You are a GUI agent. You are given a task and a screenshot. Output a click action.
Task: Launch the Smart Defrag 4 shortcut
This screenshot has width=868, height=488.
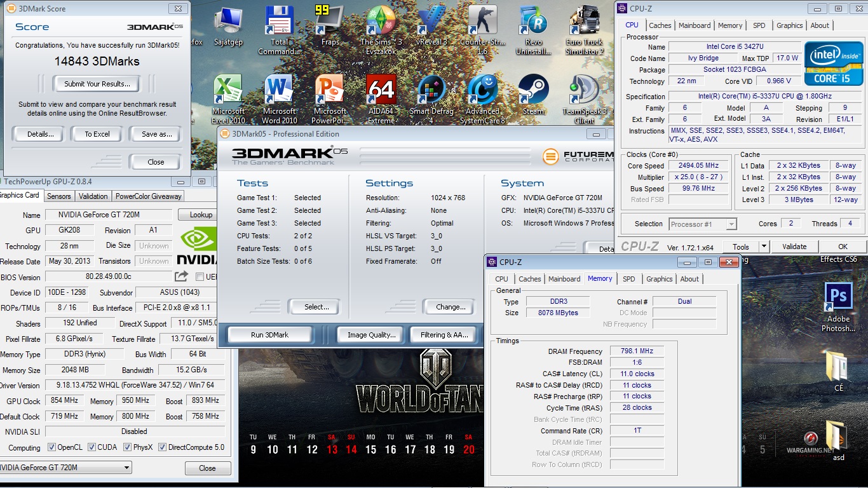[431, 98]
